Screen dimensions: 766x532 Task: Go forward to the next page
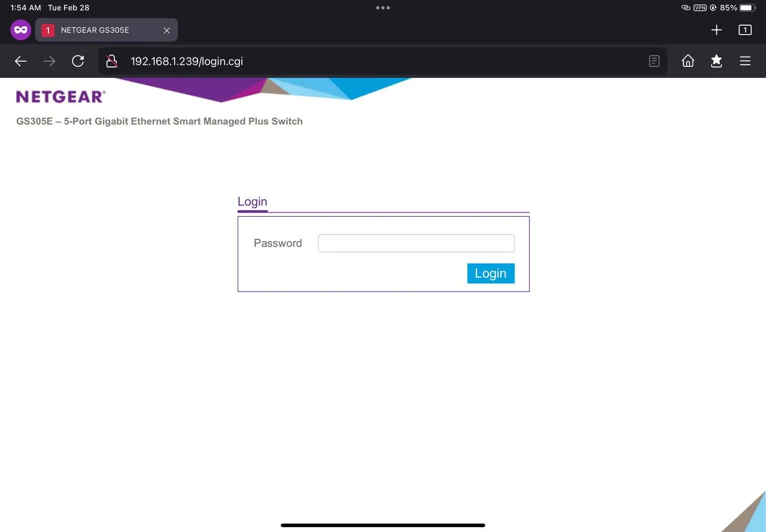(50, 61)
